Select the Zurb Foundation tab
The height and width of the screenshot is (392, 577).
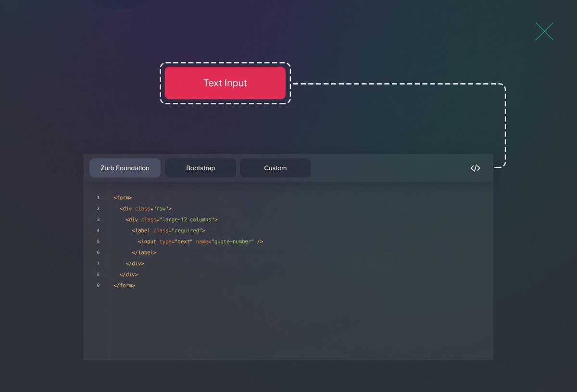[x=125, y=168]
